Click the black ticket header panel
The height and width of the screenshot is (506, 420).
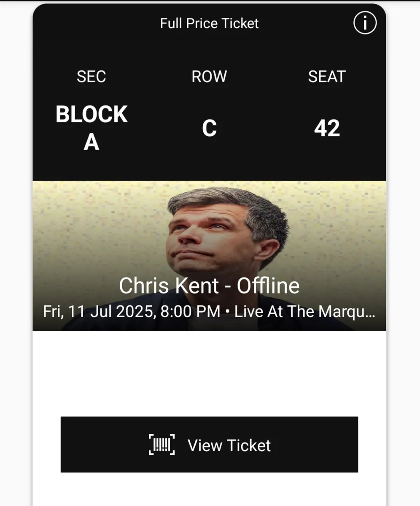(209, 93)
